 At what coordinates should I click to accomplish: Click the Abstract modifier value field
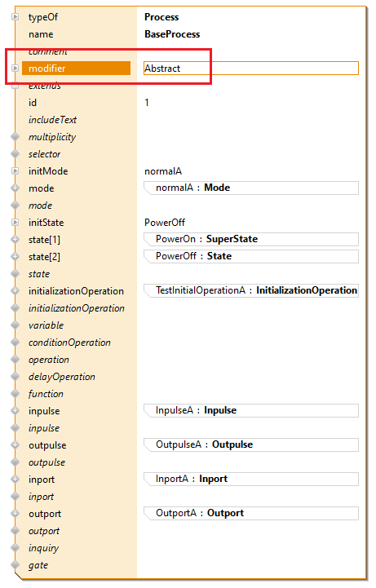click(x=251, y=69)
